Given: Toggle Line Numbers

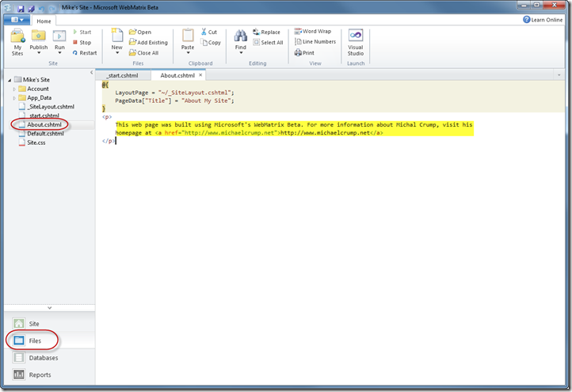Looking at the screenshot, I should point(315,41).
